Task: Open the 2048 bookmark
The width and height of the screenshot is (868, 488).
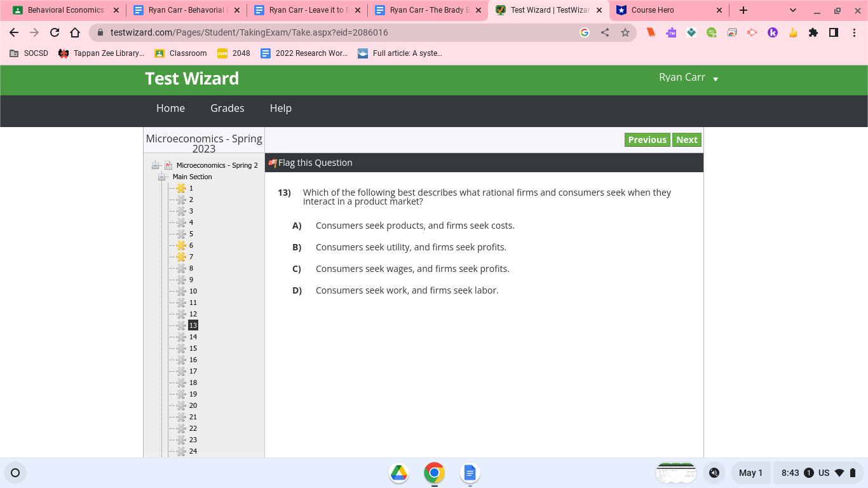Action: pos(234,53)
